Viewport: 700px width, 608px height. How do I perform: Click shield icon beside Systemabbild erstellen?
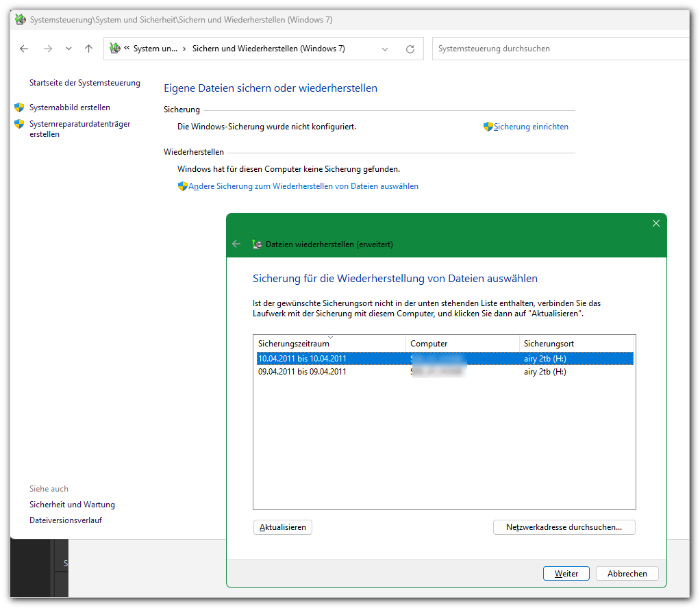click(19, 107)
